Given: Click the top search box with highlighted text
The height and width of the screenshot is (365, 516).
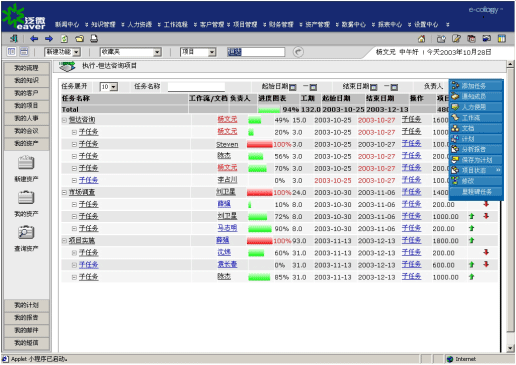Looking at the screenshot, I should tap(256, 52).
